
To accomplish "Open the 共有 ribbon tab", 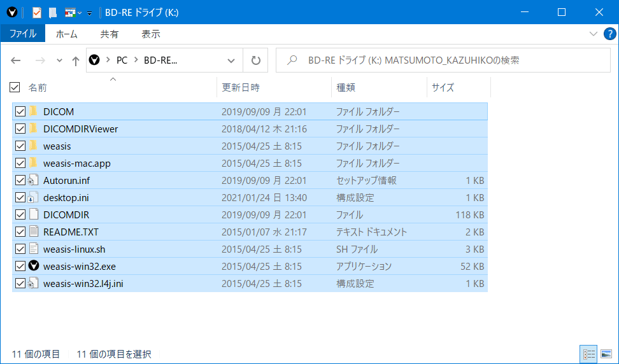I will (x=109, y=34).
